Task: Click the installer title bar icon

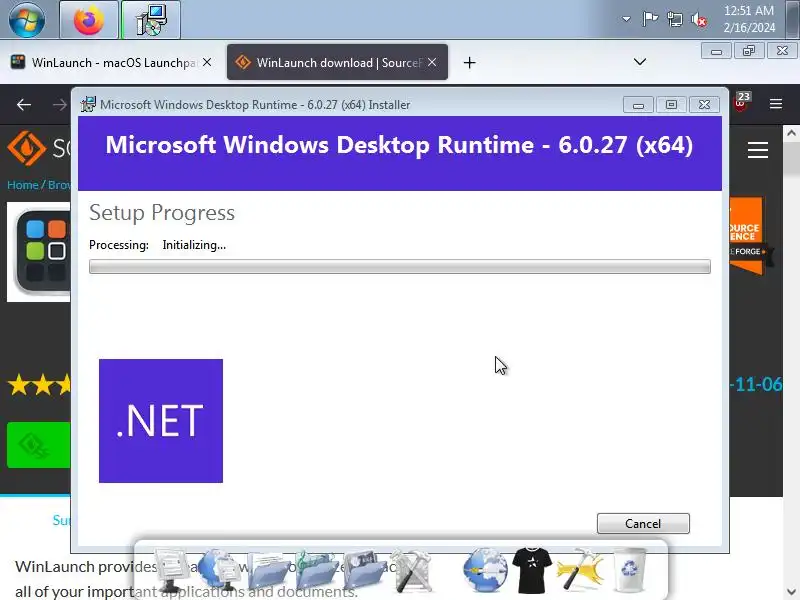Action: [x=88, y=104]
